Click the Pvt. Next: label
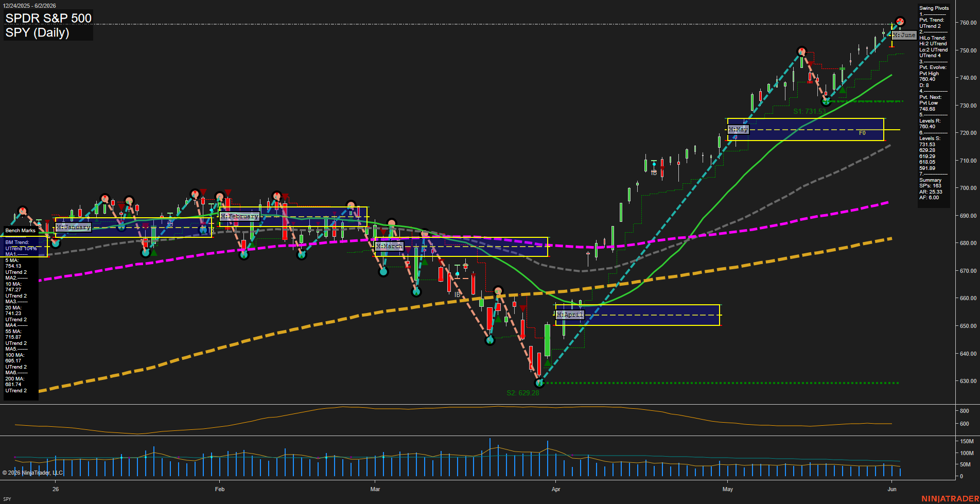 (930, 97)
